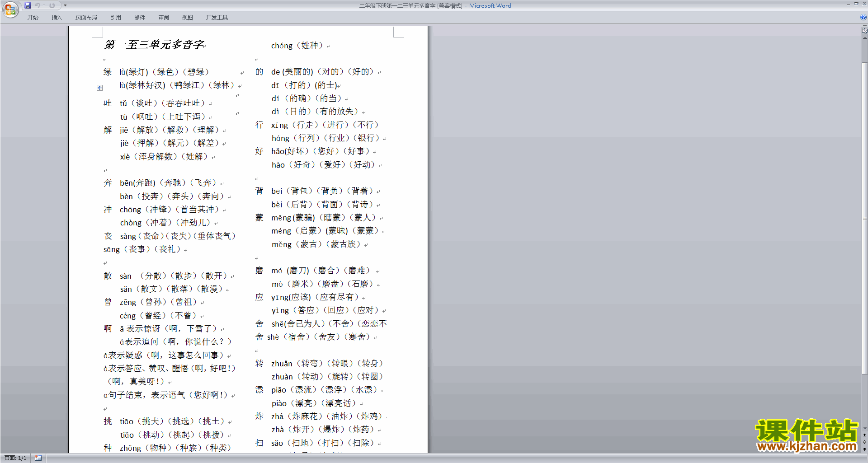Screen dimensions: 868x463
Task: Open Word help with question mark icon
Action: (x=863, y=18)
